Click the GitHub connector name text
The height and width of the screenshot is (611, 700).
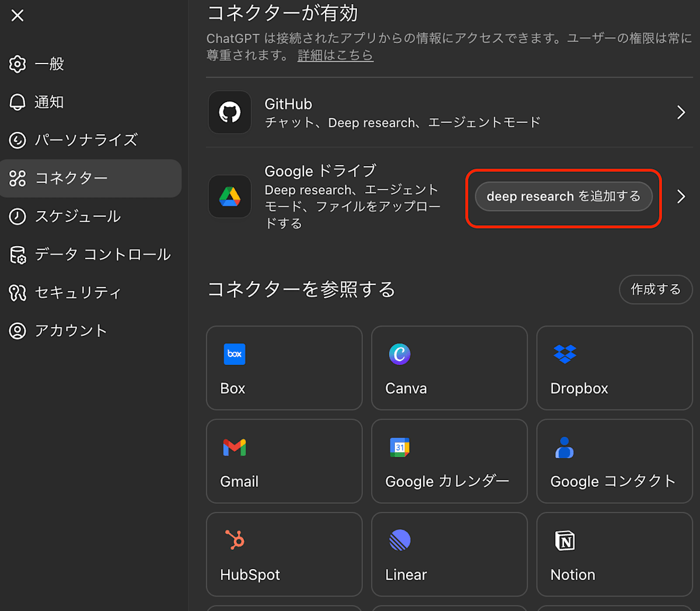pos(288,104)
